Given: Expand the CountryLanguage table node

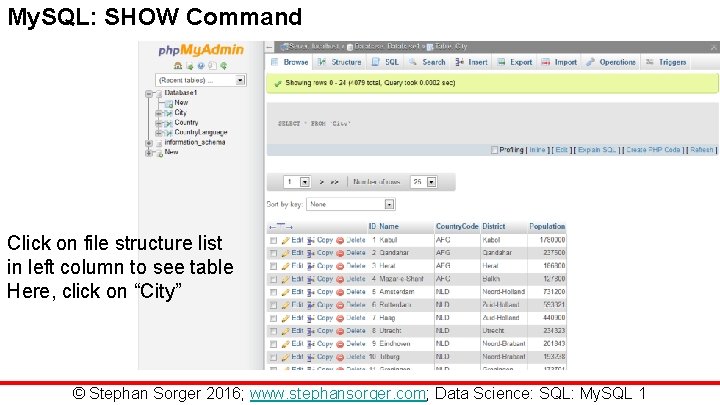Looking at the screenshot, I should click(158, 133).
